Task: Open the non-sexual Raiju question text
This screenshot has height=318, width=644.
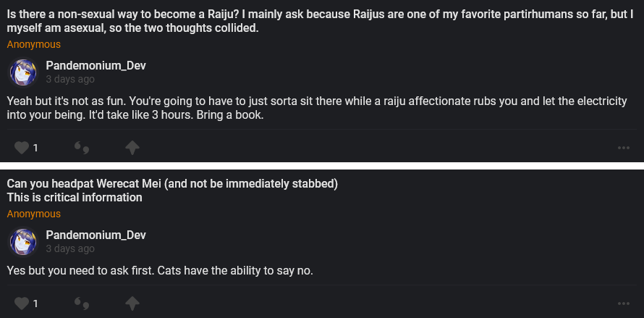Action: (318, 21)
